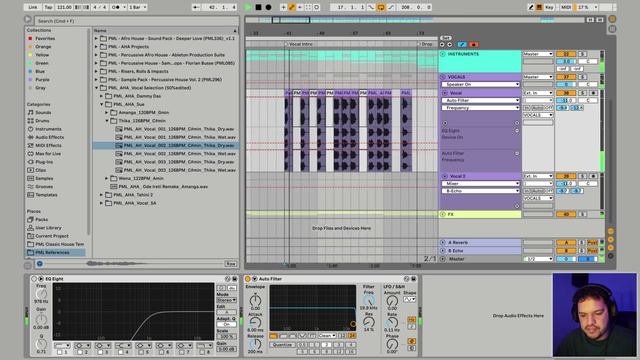
Task: Collapse the Thika_126BPM_C#min folder
Action: (107, 121)
